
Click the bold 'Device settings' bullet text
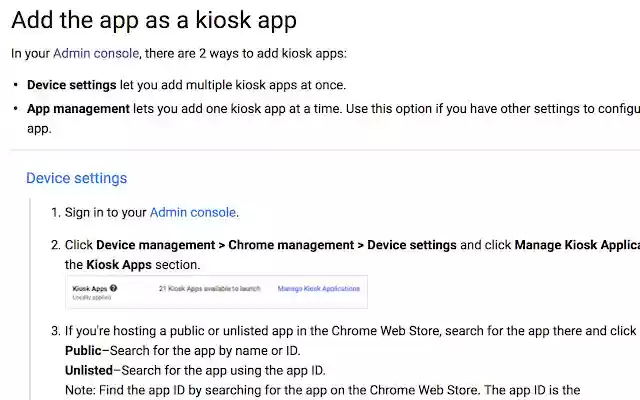[76, 85]
